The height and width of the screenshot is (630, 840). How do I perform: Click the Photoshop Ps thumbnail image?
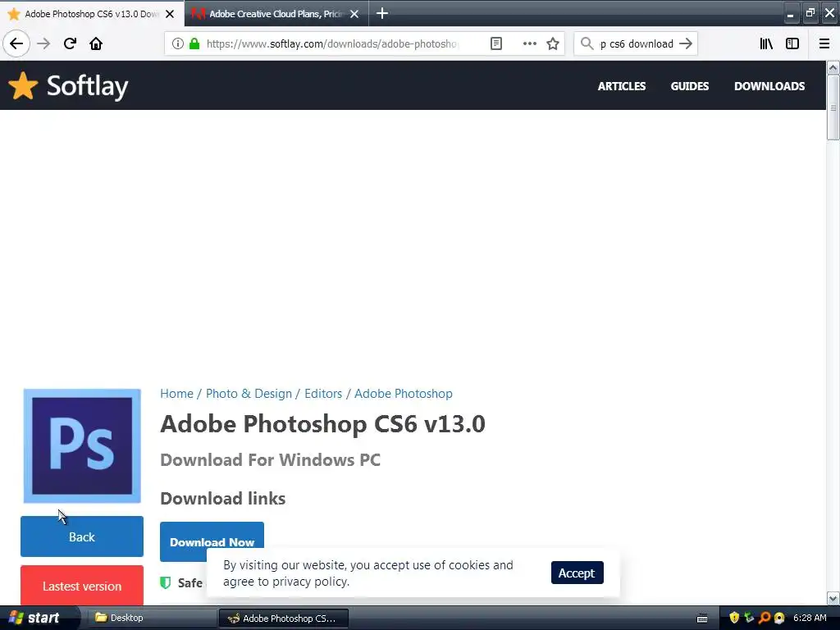[82, 445]
